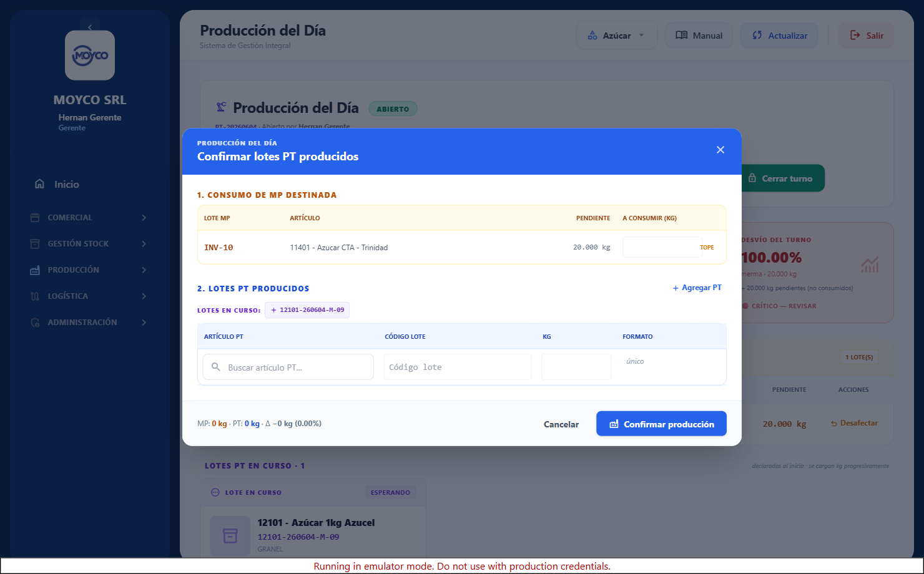Open the LOGÍSTICA menu section
The height and width of the screenshot is (574, 924).
[x=90, y=296]
